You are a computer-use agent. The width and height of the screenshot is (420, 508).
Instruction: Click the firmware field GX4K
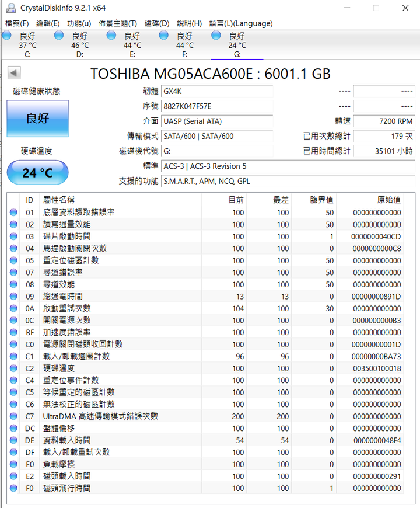pos(217,91)
